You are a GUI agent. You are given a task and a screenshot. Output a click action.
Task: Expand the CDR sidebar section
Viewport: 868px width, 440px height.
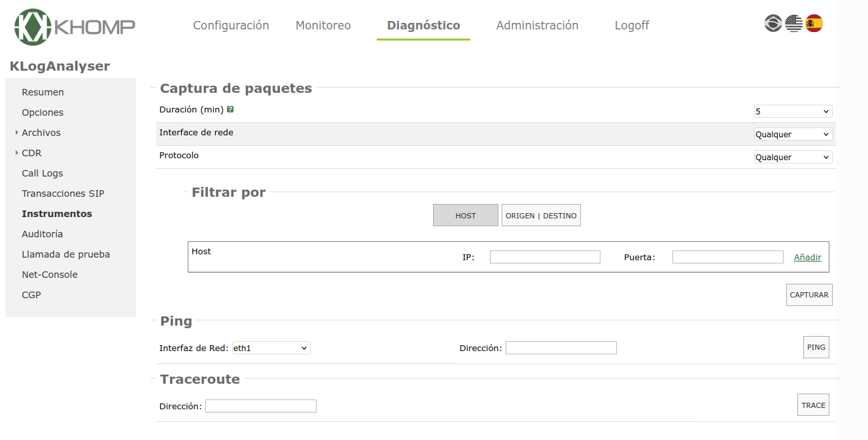pyautogui.click(x=17, y=153)
